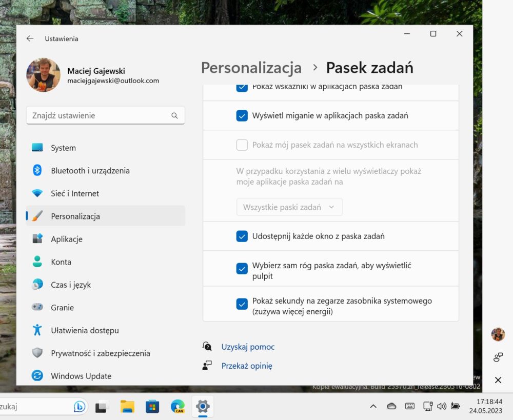Click the Granie gamepad icon

[37, 307]
